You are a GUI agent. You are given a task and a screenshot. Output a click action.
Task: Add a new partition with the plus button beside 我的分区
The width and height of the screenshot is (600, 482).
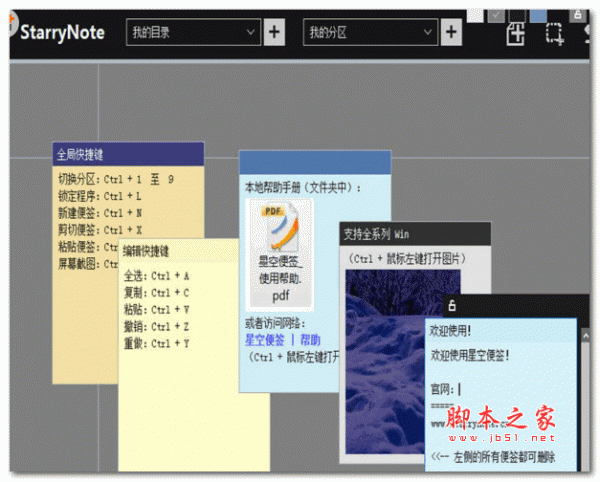pos(451,32)
